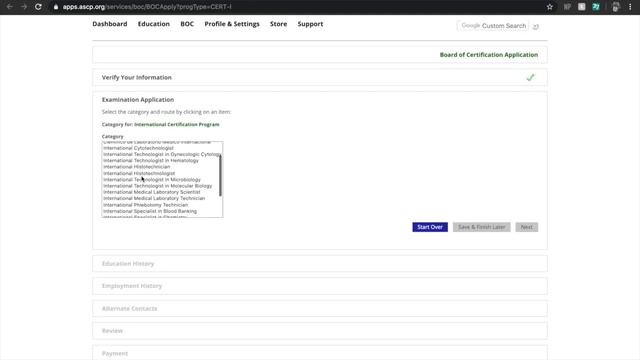Viewport: 640px width, 360px height.
Task: Open the Dashboard menu item
Action: [110, 24]
